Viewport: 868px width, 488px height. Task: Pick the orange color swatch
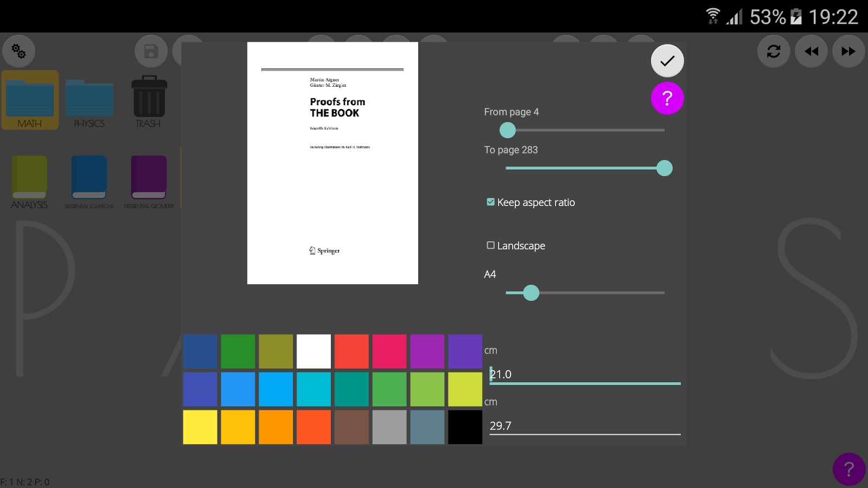276,427
